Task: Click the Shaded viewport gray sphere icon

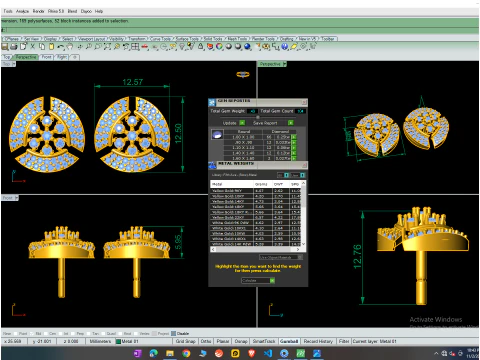Action: click(228, 47)
